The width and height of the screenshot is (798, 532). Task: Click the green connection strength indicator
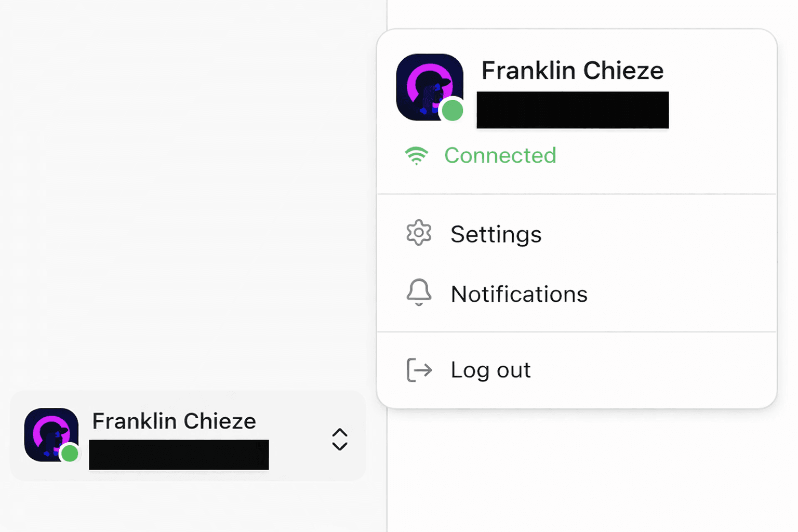[x=417, y=154]
